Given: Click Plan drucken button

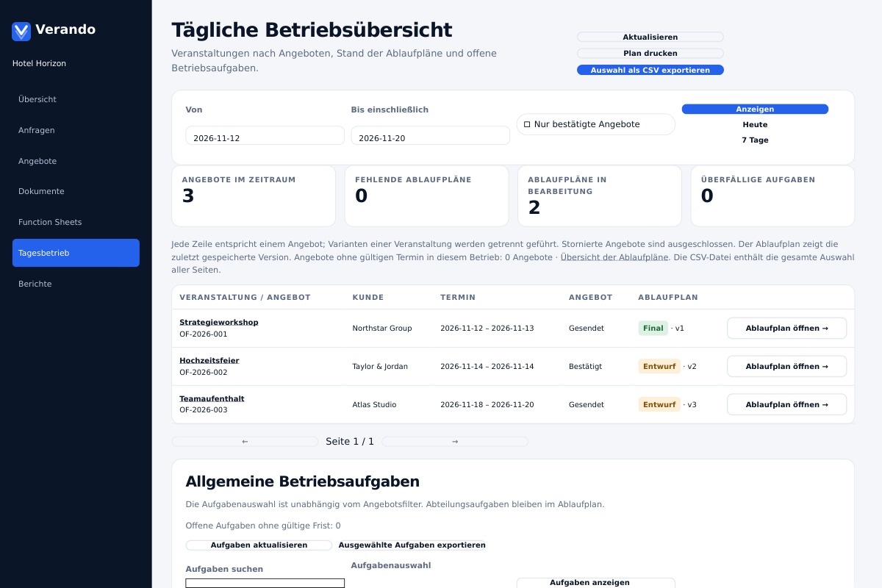Looking at the screenshot, I should [x=650, y=53].
